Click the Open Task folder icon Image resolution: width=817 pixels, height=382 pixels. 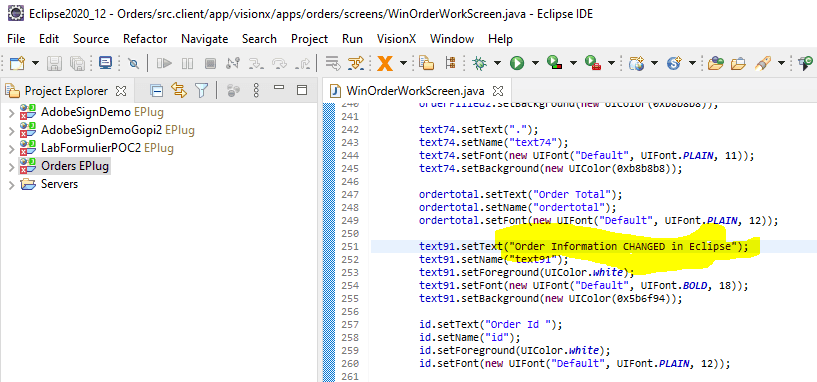(x=738, y=63)
